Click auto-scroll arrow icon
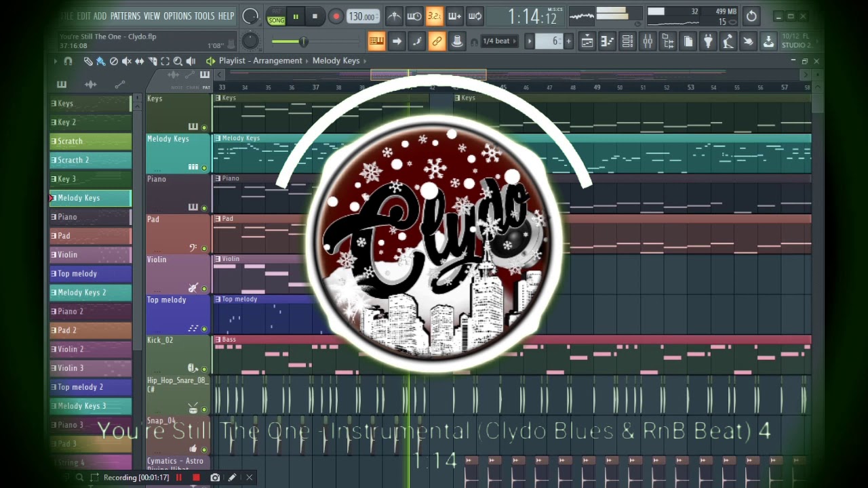The height and width of the screenshot is (488, 868). click(x=397, y=41)
